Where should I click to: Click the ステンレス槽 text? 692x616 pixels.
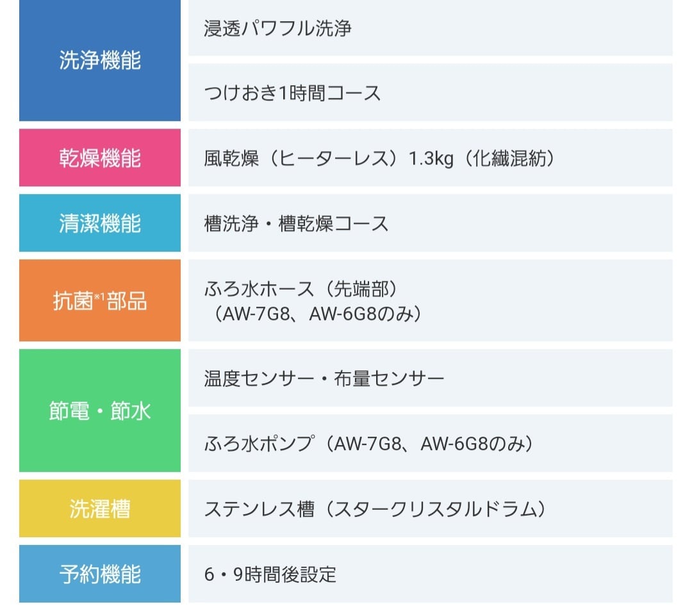click(x=259, y=509)
